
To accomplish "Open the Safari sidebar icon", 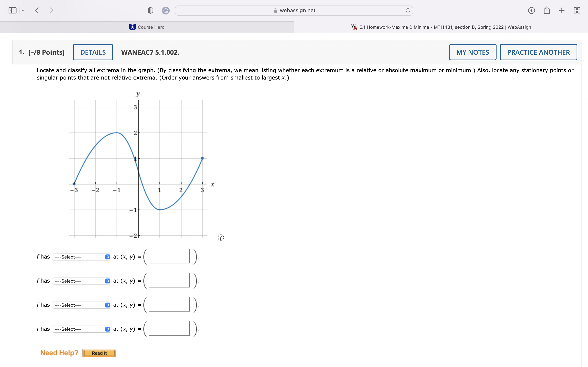I will click(12, 10).
